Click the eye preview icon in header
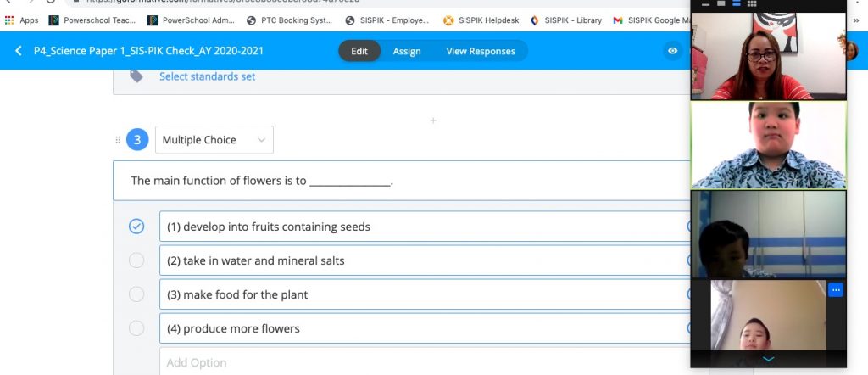 click(672, 51)
